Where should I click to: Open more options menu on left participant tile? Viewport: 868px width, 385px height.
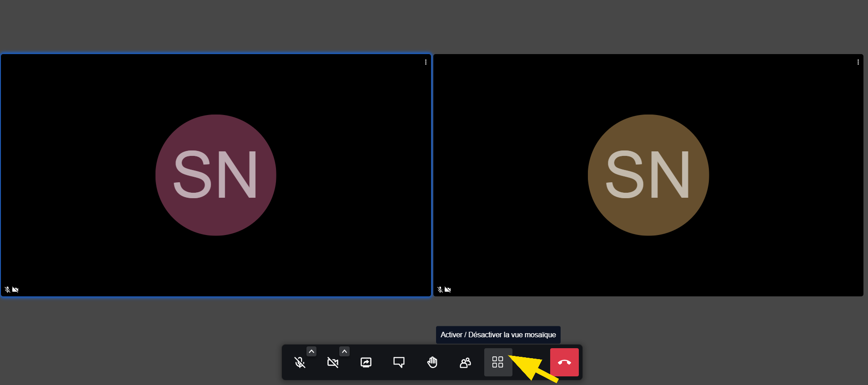click(426, 62)
